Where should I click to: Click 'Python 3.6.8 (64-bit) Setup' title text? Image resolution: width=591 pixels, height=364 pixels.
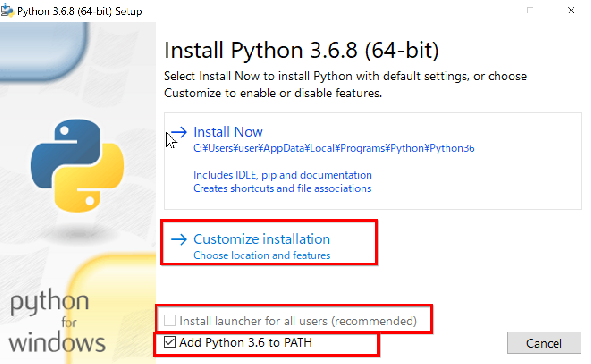tap(80, 11)
